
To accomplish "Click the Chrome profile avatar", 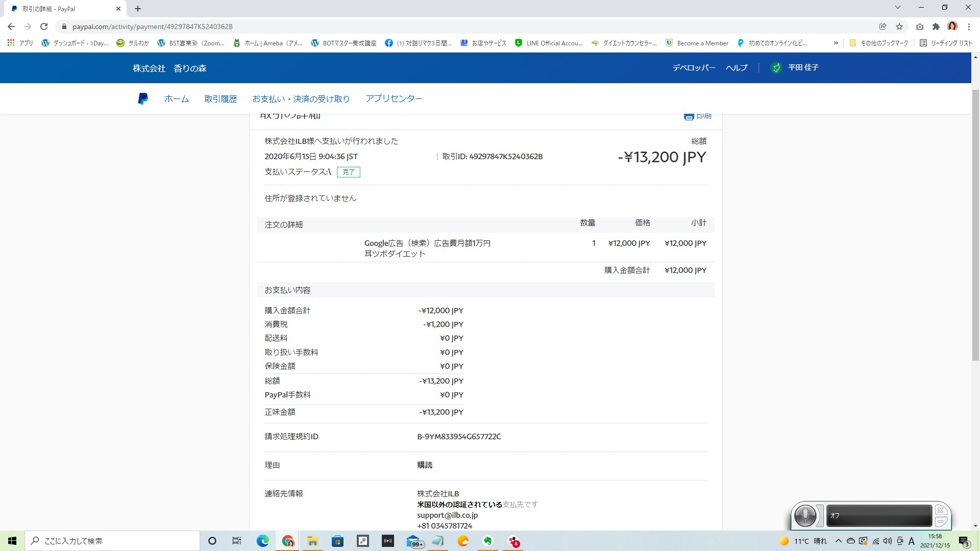I will coord(952,27).
